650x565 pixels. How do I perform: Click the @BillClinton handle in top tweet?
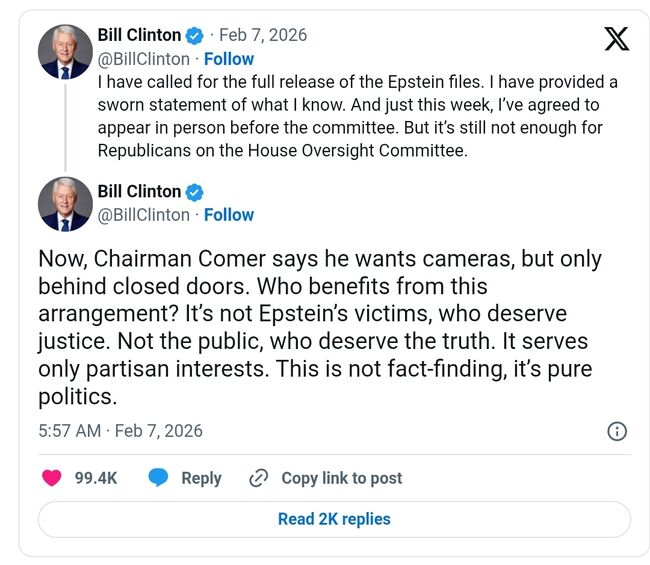click(143, 59)
